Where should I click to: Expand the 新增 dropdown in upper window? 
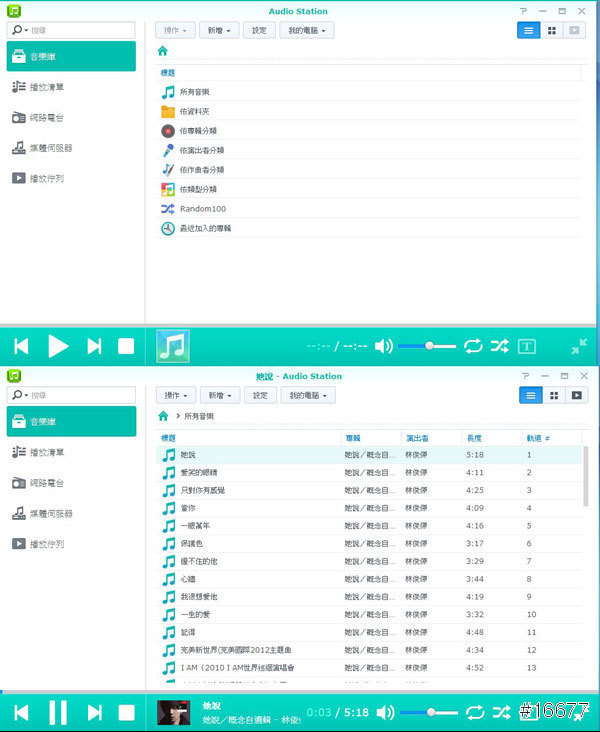click(219, 30)
